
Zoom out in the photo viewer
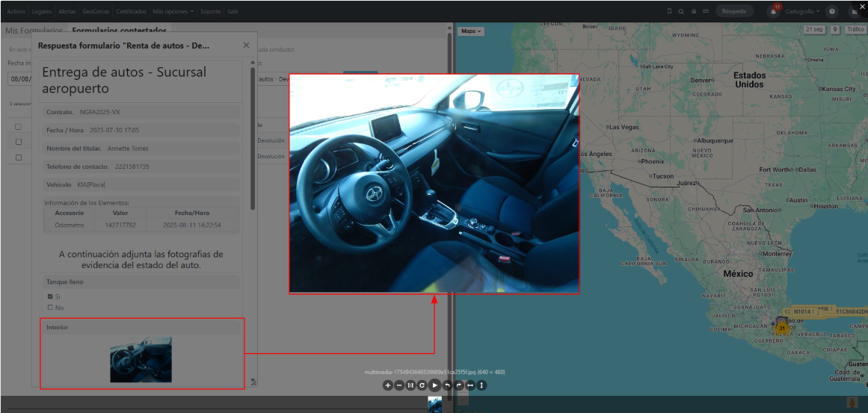pyautogui.click(x=399, y=385)
